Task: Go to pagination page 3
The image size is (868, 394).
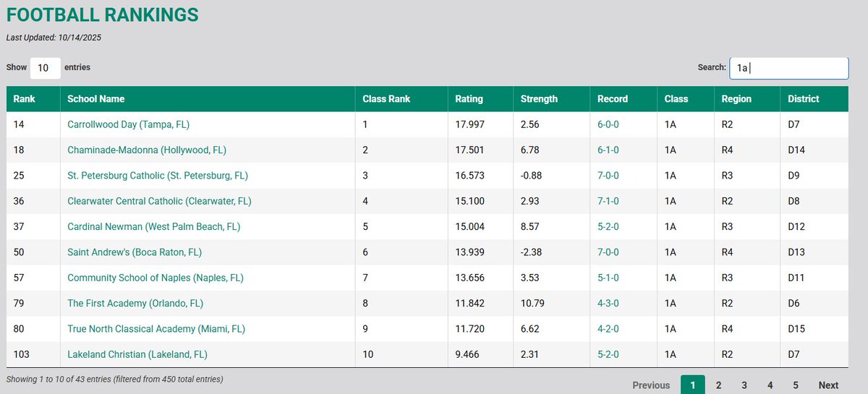Action: click(744, 385)
